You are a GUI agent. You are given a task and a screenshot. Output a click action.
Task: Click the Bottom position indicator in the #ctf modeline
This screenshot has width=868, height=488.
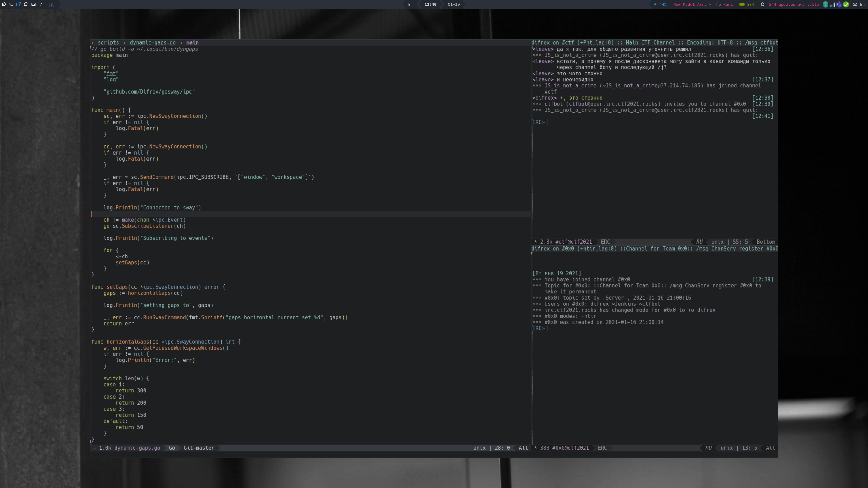coord(766,242)
